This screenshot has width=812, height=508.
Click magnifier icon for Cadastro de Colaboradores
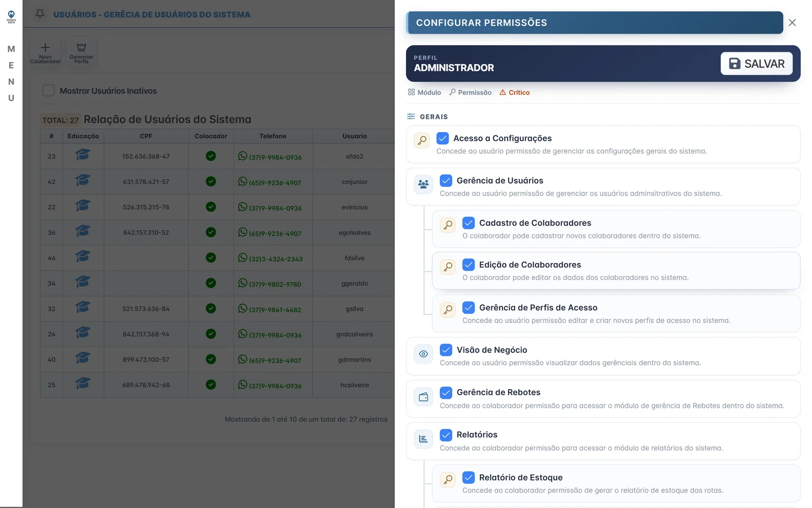point(448,225)
